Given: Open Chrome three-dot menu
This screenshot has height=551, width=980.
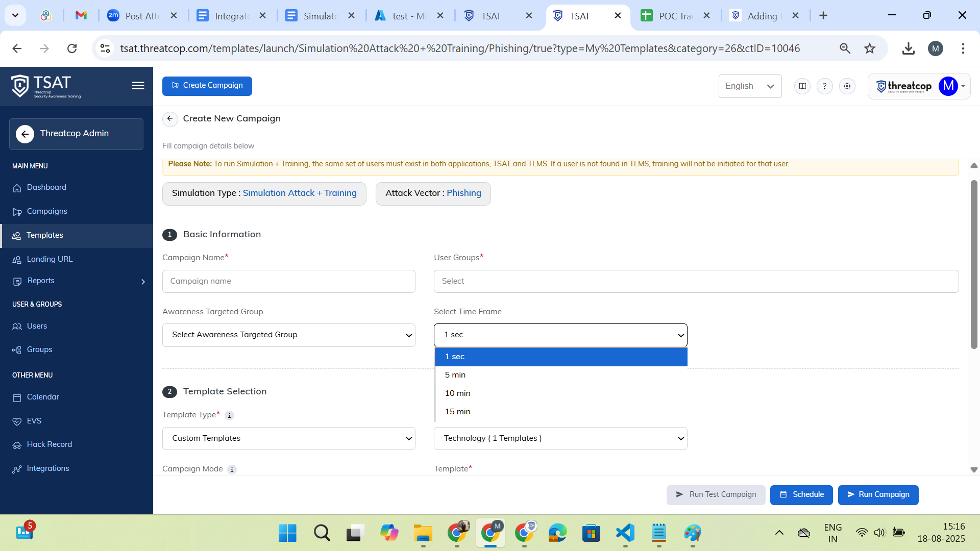Looking at the screenshot, I should tap(963, 48).
